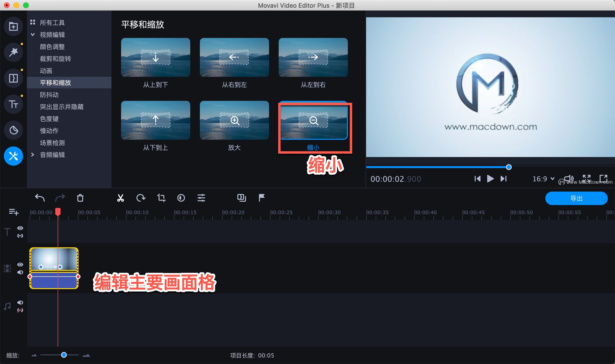Open the filters magic wand tab
This screenshot has height=364, width=615.
[x=13, y=52]
